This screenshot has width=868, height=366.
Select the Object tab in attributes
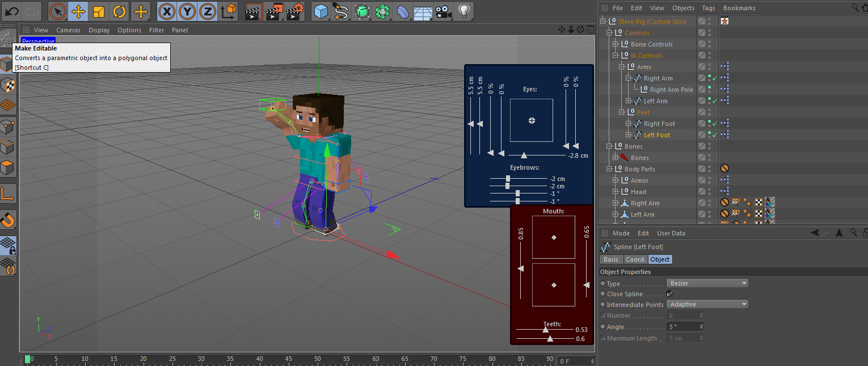[660, 259]
